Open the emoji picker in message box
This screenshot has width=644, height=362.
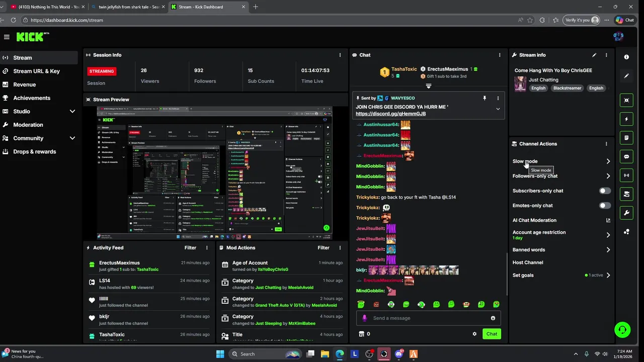(x=493, y=318)
